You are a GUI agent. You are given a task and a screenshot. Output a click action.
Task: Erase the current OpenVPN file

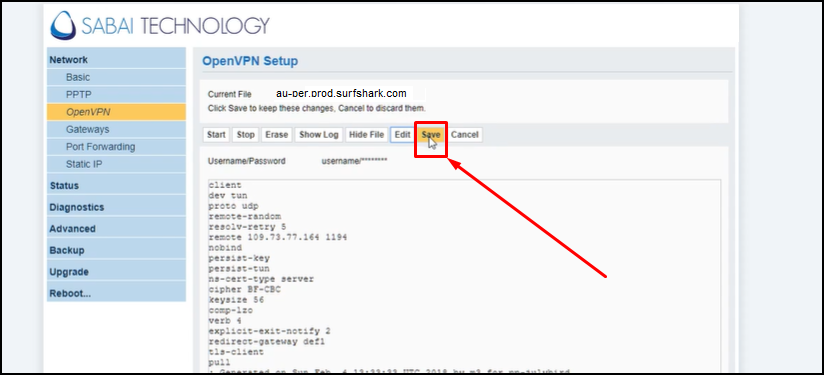276,134
